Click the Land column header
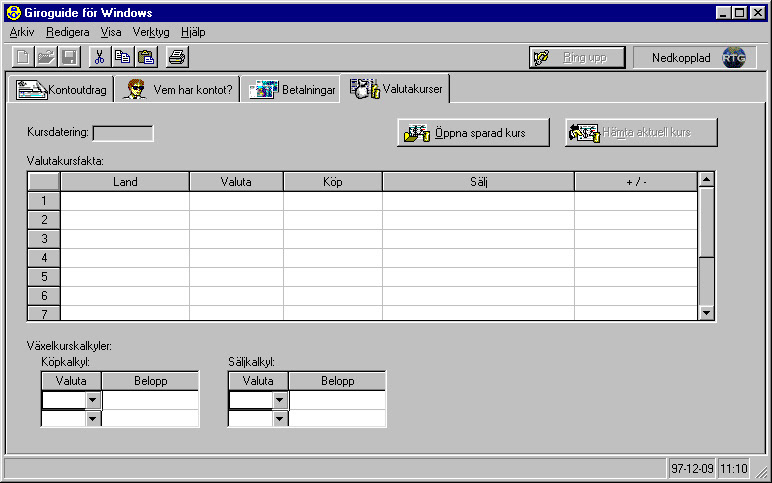Viewport: 772px width, 483px height. coord(125,182)
